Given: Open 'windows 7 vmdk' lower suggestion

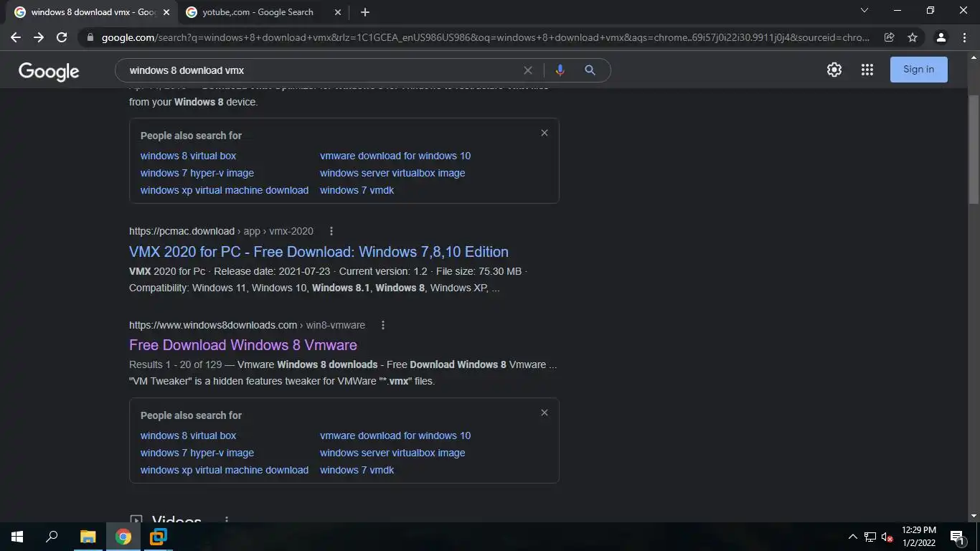Looking at the screenshot, I should click(x=357, y=470).
